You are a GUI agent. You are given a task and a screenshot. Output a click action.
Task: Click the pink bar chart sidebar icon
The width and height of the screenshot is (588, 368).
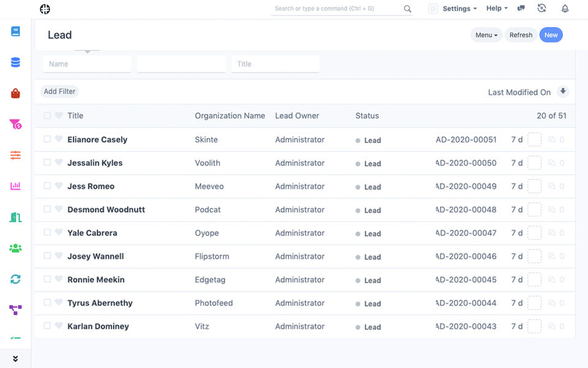pos(15,186)
